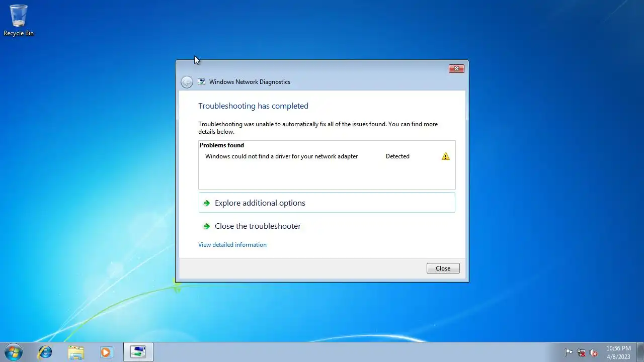Viewport: 644px width, 362px height.
Task: Open the clock showing 10:56 PM
Action: point(618,352)
